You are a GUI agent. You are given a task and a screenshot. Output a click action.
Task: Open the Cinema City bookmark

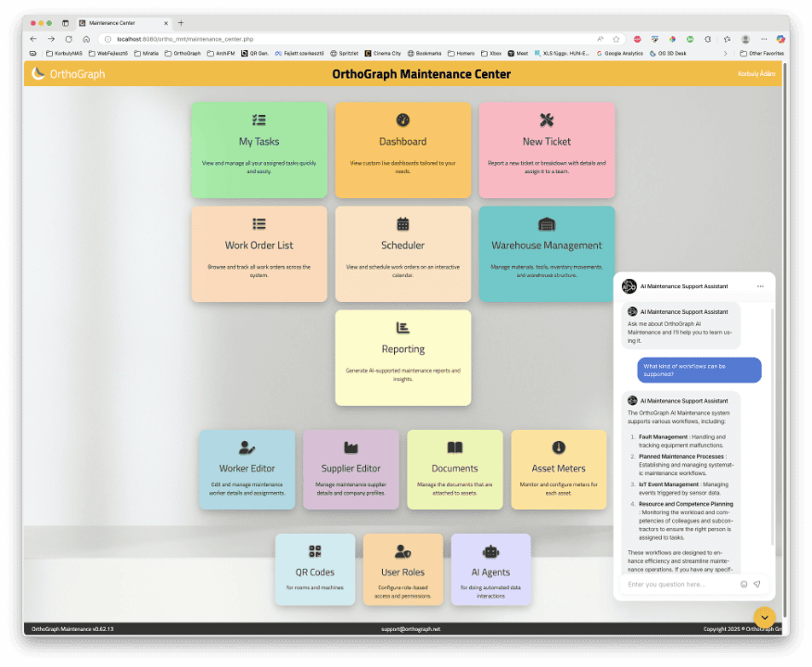(383, 54)
